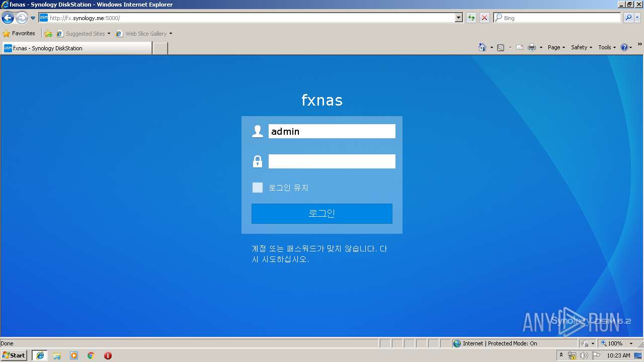Viewport: 644px width, 362px height.
Task: Open Windows Explorer folder taskbar icon
Action: point(57,355)
